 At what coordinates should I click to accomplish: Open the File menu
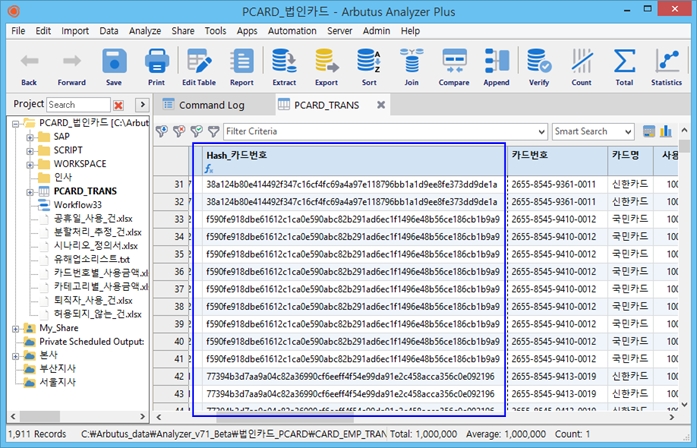click(18, 31)
